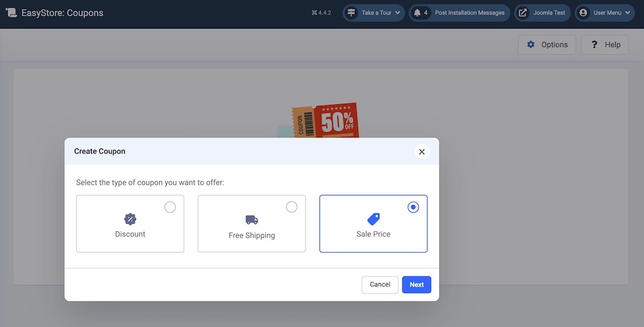This screenshot has width=644, height=327.
Task: Click the Help question mark icon
Action: (x=594, y=45)
